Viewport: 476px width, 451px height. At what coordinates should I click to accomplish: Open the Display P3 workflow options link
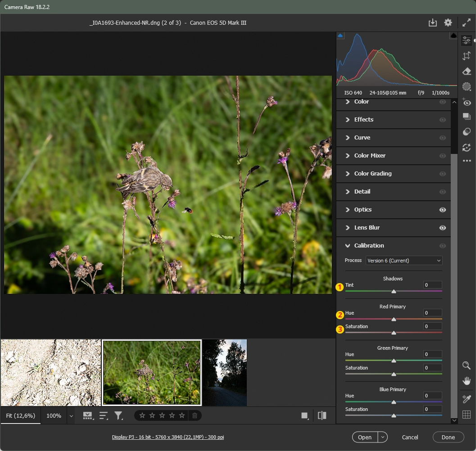pyautogui.click(x=168, y=437)
